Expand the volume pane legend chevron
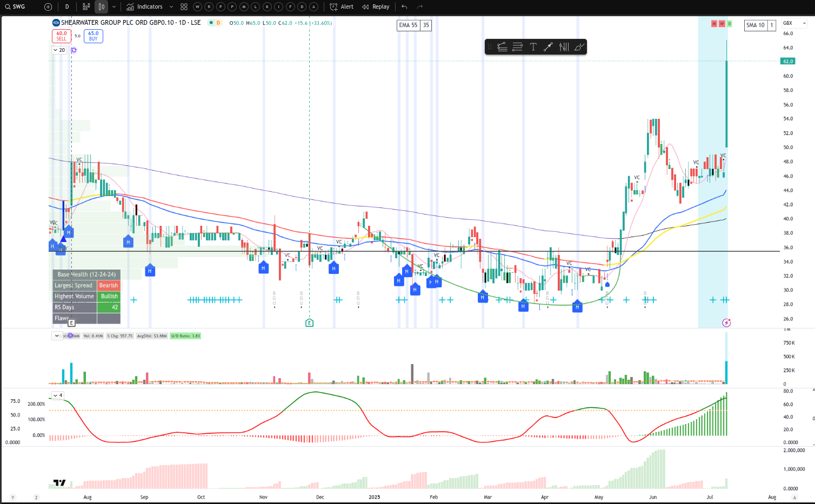The width and height of the screenshot is (815, 504). point(57,336)
